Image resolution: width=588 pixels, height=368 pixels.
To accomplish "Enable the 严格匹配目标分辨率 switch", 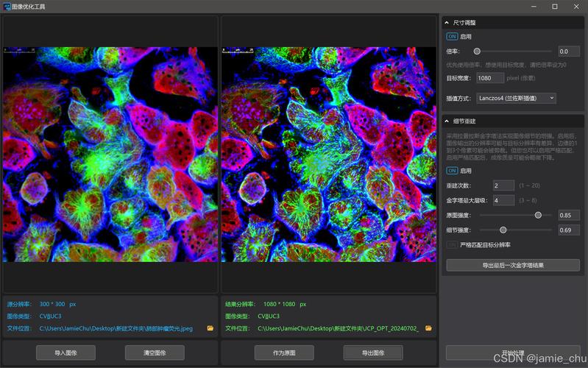I will tap(452, 244).
